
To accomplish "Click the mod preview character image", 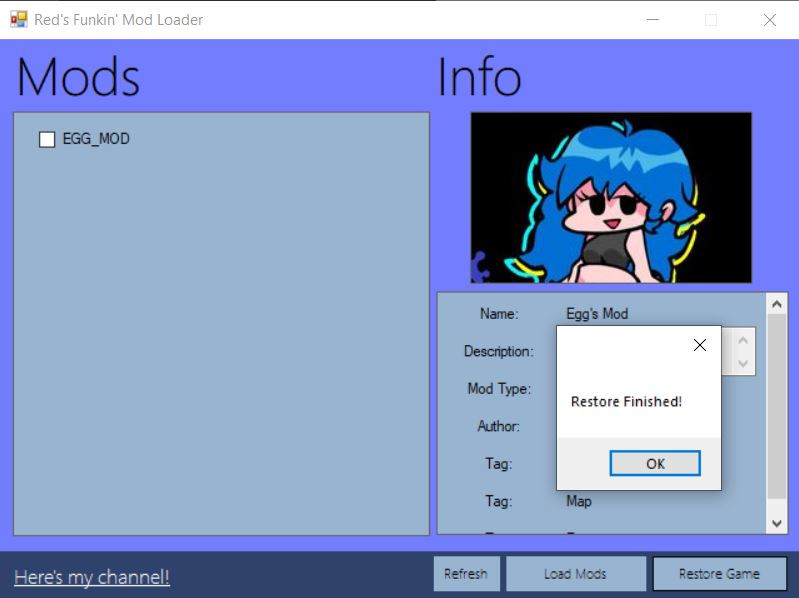I will pyautogui.click(x=611, y=198).
